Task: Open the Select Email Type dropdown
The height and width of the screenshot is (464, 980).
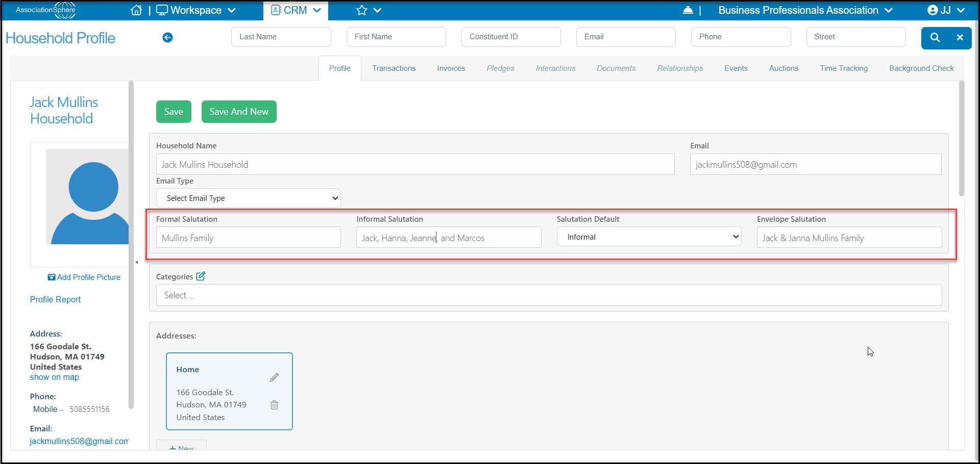Action: (x=249, y=198)
